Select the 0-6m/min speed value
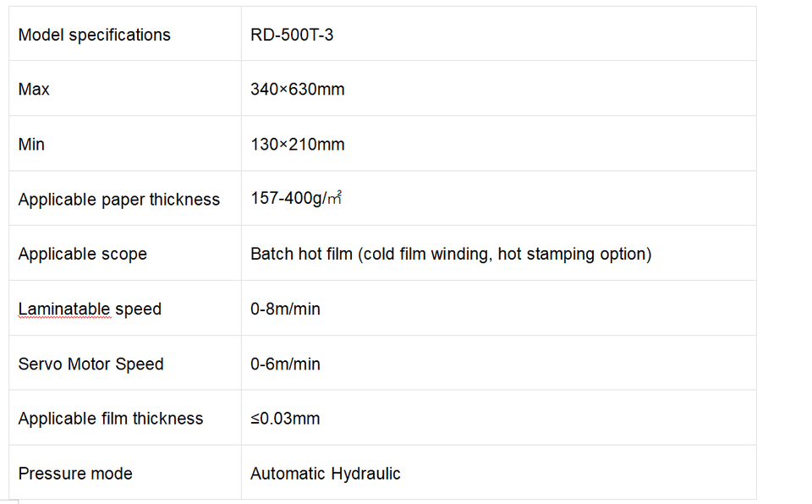Screen dimensions: 812x504 coord(285,364)
